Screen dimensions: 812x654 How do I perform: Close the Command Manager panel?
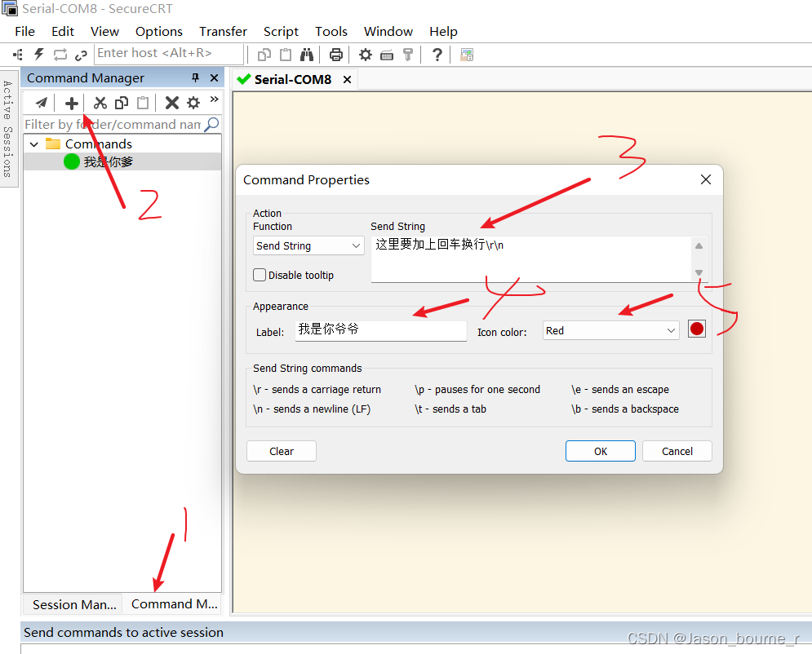tap(214, 78)
